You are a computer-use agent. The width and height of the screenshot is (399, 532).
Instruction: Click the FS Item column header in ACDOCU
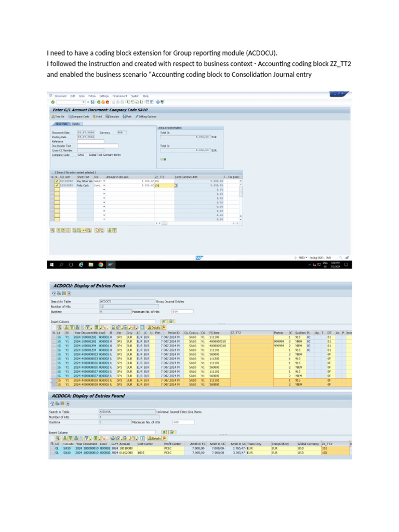coord(219,333)
